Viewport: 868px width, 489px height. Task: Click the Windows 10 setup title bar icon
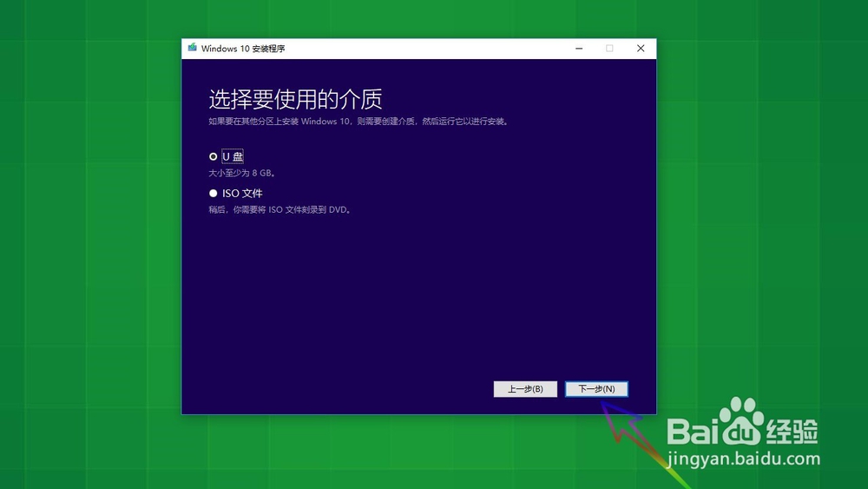192,48
